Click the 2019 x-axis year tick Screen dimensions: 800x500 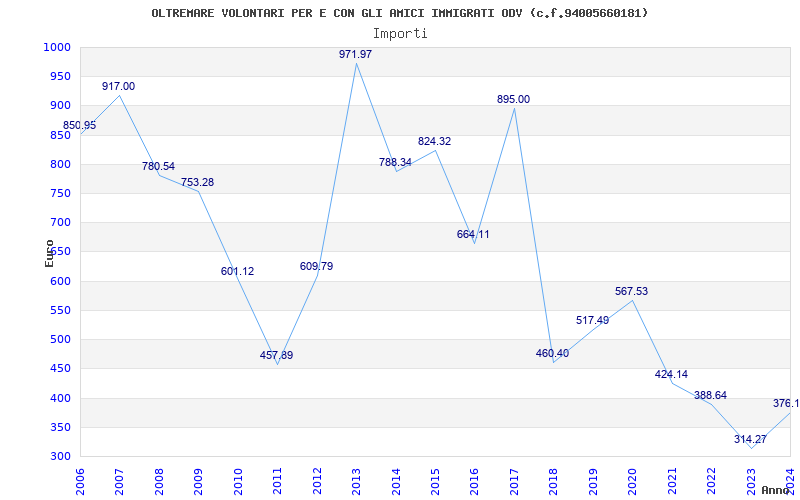(593, 481)
